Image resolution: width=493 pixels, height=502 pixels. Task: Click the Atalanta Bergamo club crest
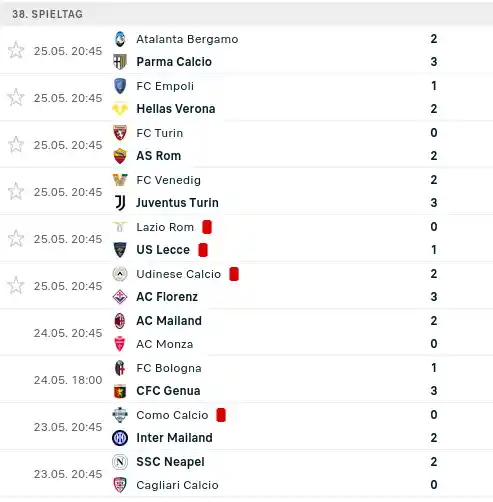pyautogui.click(x=120, y=39)
